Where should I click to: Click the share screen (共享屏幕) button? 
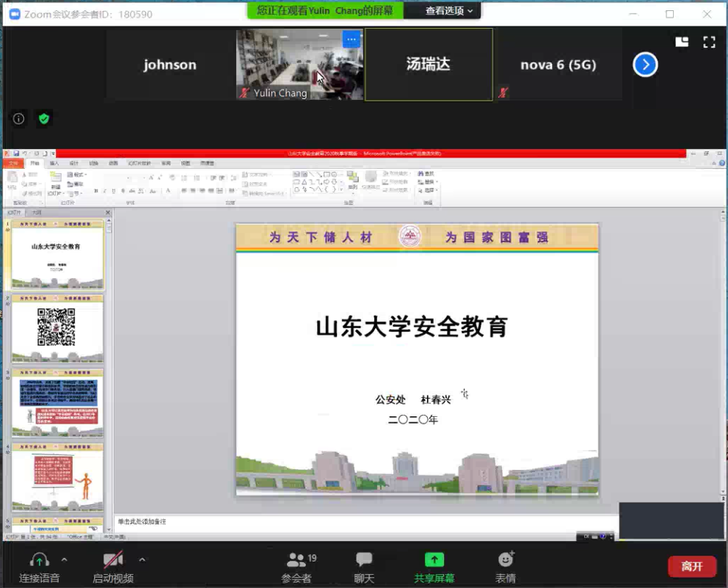pos(434,567)
